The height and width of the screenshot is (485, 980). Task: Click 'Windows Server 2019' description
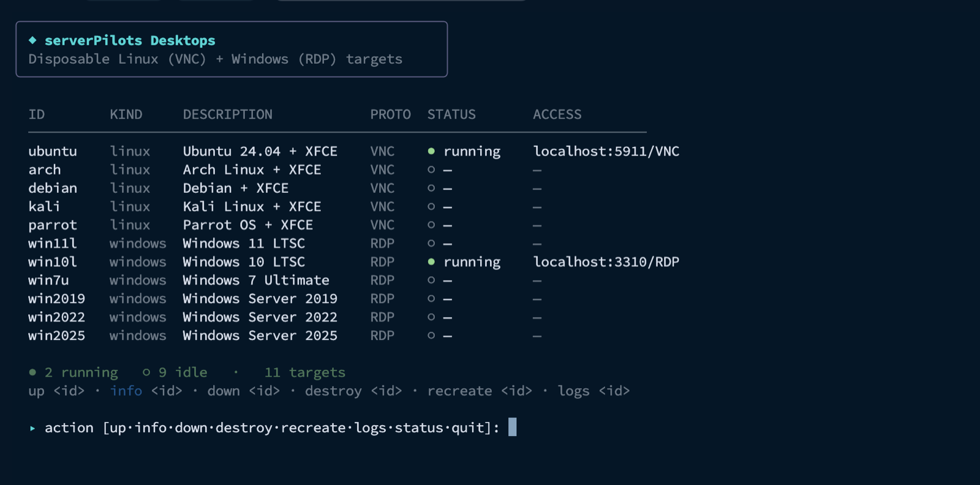(260, 299)
